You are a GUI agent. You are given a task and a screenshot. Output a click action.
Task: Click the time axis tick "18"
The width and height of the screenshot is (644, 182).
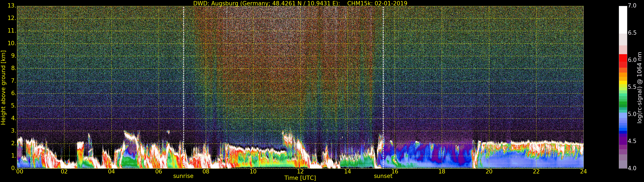tap(442, 172)
